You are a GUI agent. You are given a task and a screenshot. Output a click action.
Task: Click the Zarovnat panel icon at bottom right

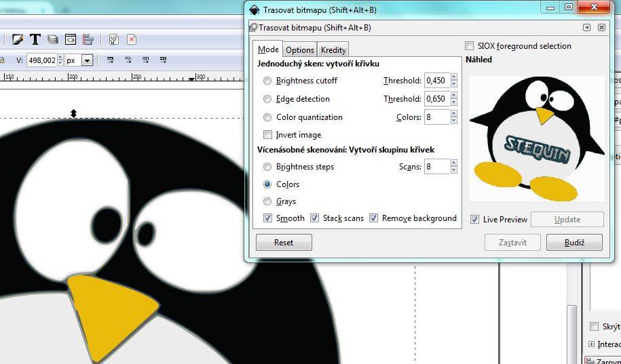pos(590,361)
